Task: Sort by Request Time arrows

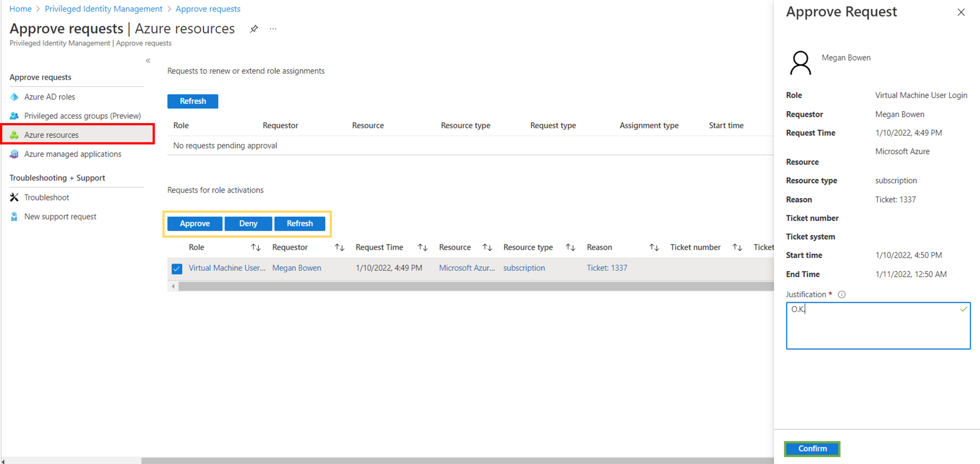Action: pos(422,247)
